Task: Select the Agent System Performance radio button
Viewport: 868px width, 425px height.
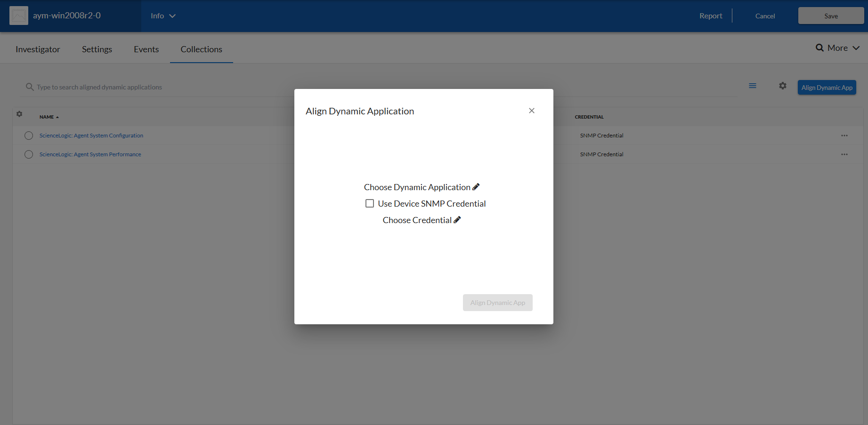Action: pos(29,154)
